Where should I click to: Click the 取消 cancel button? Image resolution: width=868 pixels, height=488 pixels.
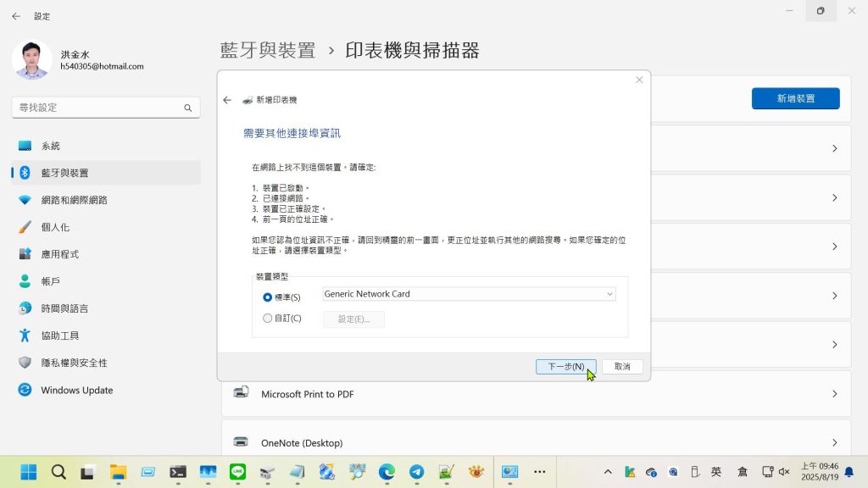point(622,367)
